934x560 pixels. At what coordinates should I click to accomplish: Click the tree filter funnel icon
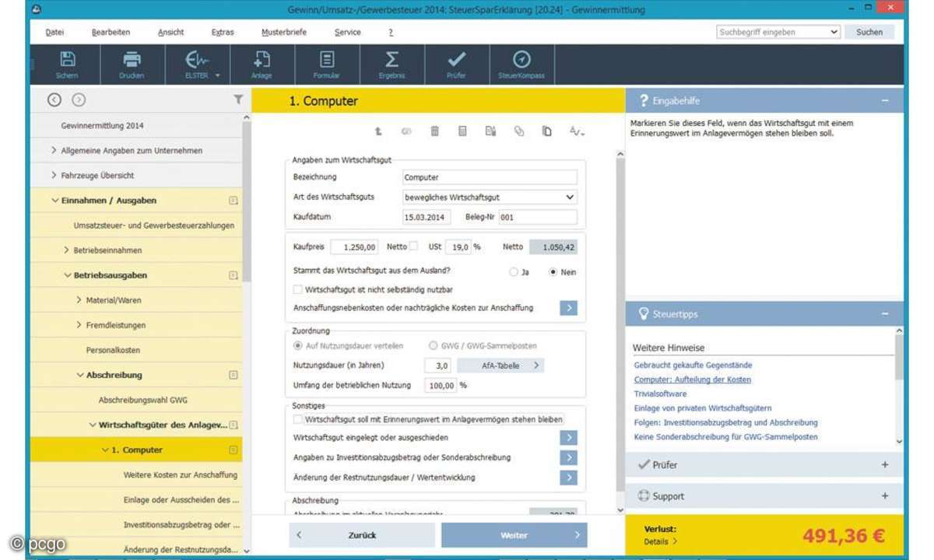point(238,100)
